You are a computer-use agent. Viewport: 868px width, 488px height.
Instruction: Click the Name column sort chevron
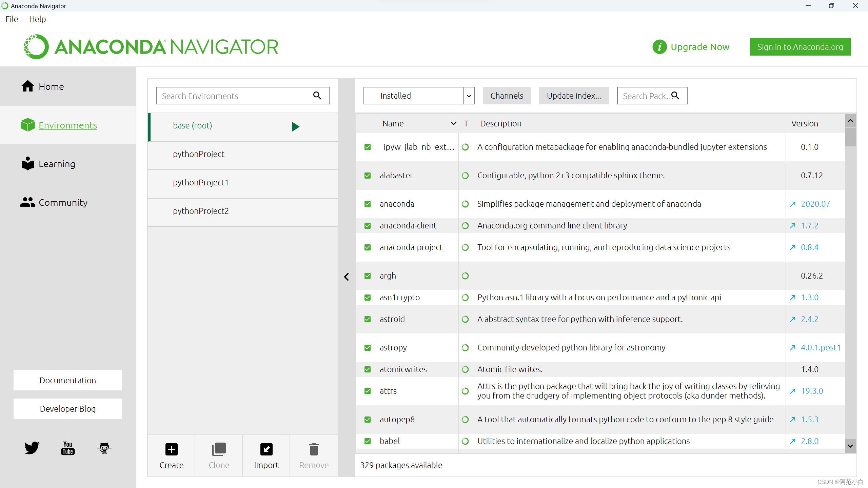coord(453,124)
